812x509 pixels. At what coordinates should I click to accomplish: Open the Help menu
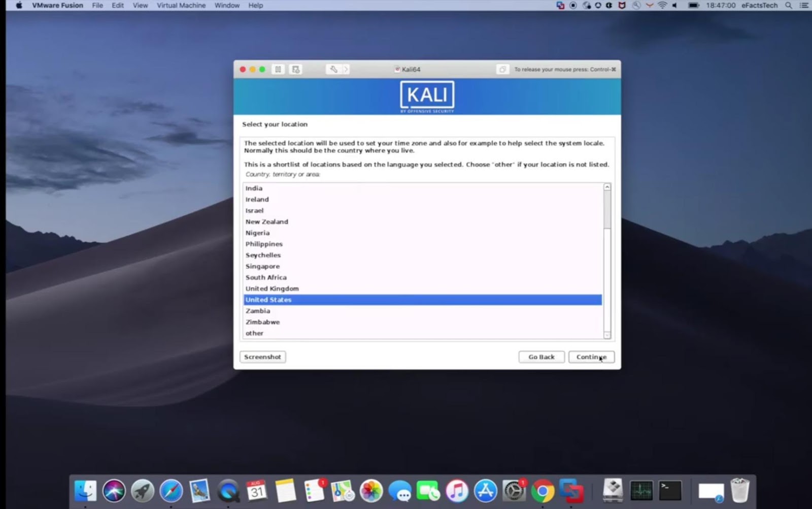point(256,5)
